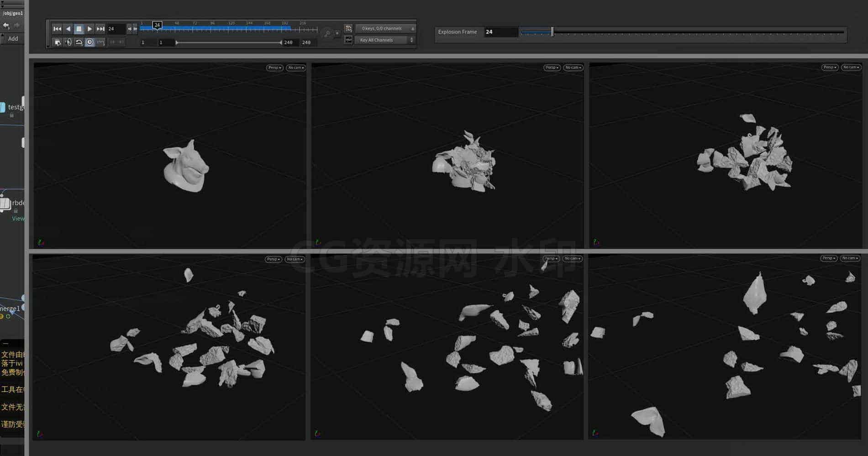Open No cam menu in top-right viewport

(x=851, y=67)
